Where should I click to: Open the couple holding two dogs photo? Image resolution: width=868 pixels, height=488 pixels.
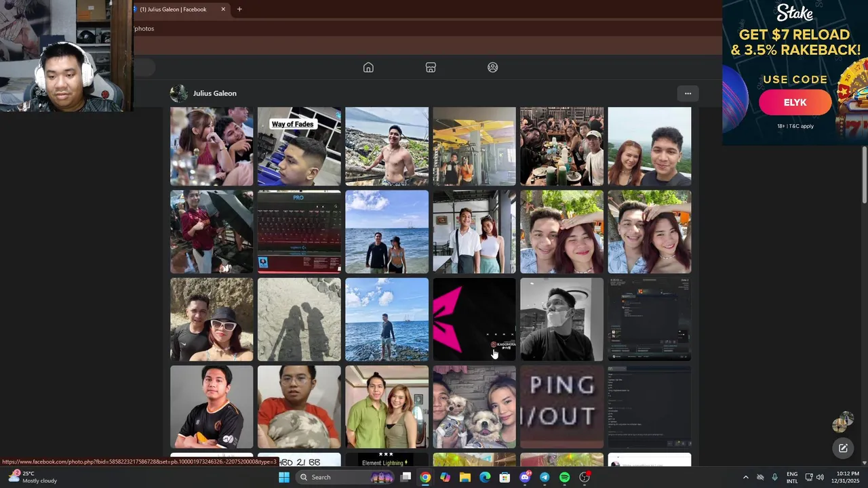point(474,407)
